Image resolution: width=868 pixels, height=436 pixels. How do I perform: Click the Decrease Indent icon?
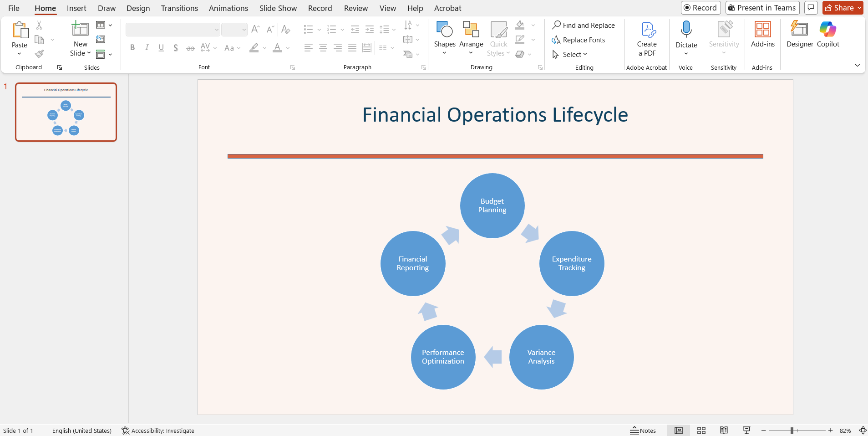click(355, 30)
